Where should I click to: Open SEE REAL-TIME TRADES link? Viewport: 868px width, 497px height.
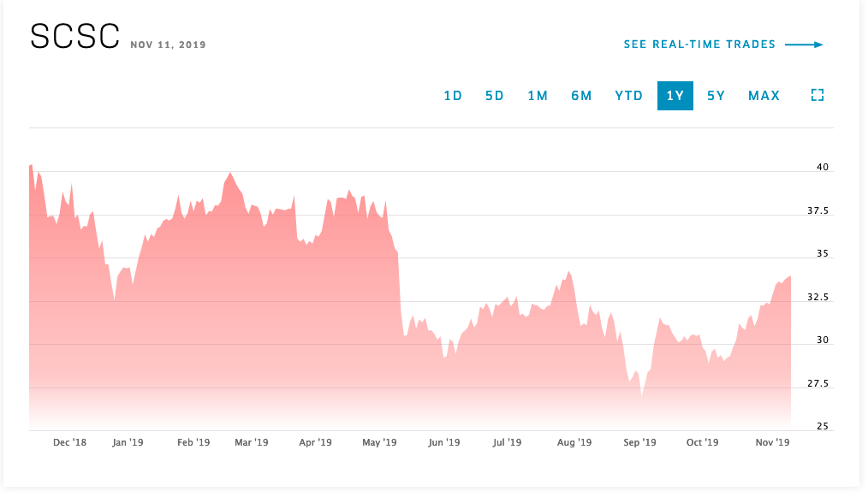[x=698, y=44]
